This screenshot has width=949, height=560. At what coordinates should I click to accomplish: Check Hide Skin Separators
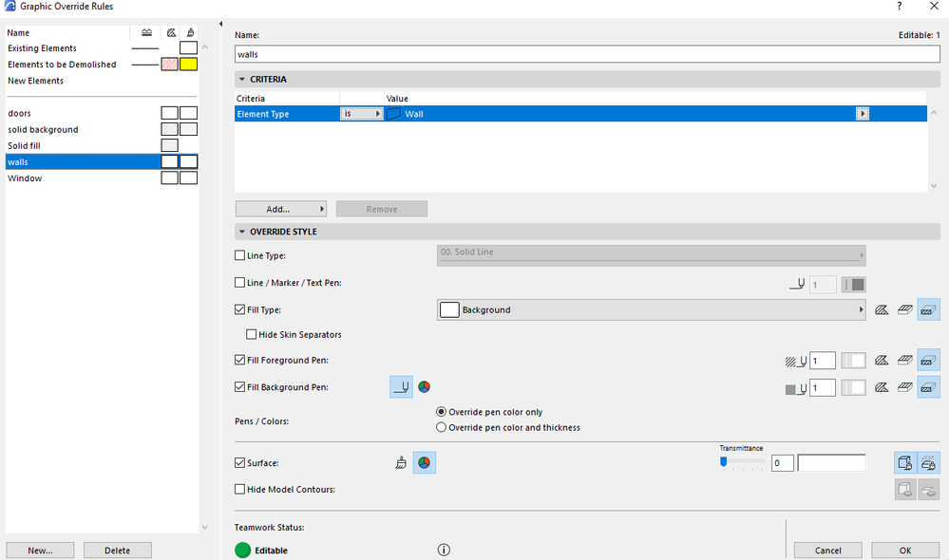(x=251, y=334)
